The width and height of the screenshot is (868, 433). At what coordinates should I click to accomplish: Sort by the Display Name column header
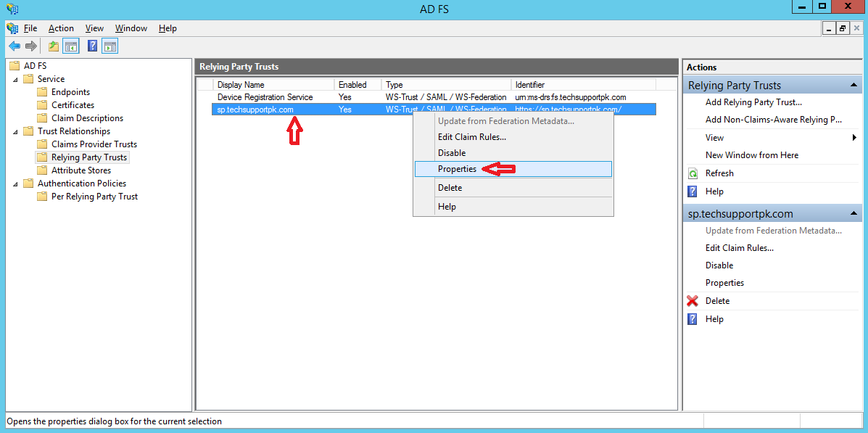point(273,85)
